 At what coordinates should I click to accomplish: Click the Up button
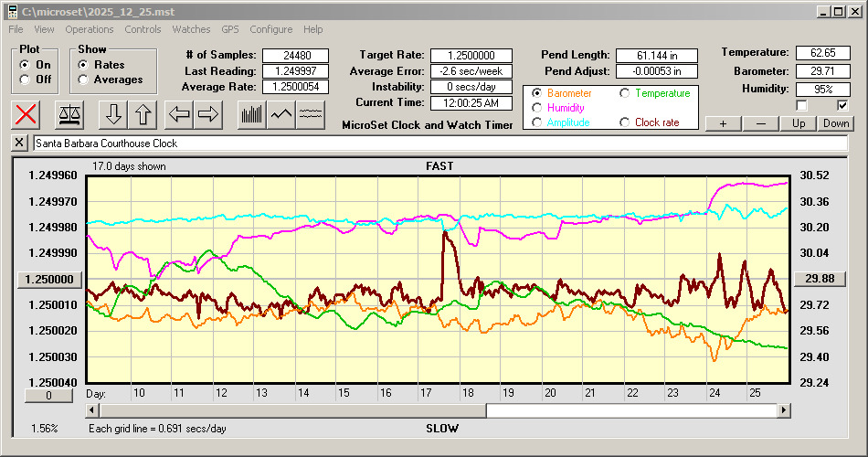(x=799, y=123)
